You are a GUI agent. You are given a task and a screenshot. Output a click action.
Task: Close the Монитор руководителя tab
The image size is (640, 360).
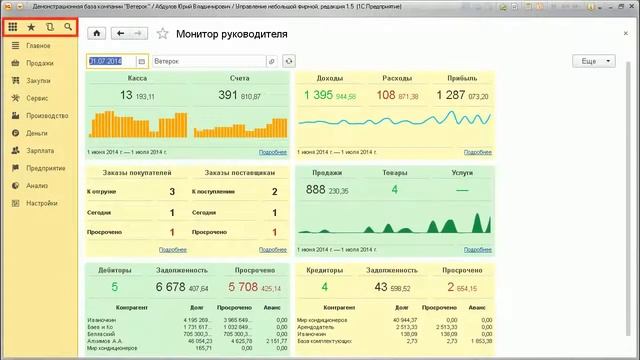(x=626, y=33)
